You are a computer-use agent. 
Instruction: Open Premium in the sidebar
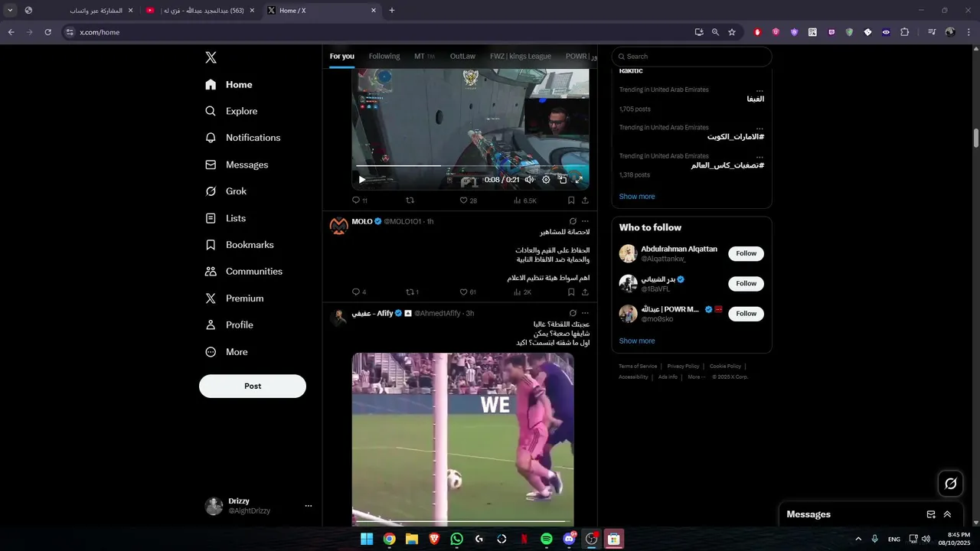tap(234, 298)
